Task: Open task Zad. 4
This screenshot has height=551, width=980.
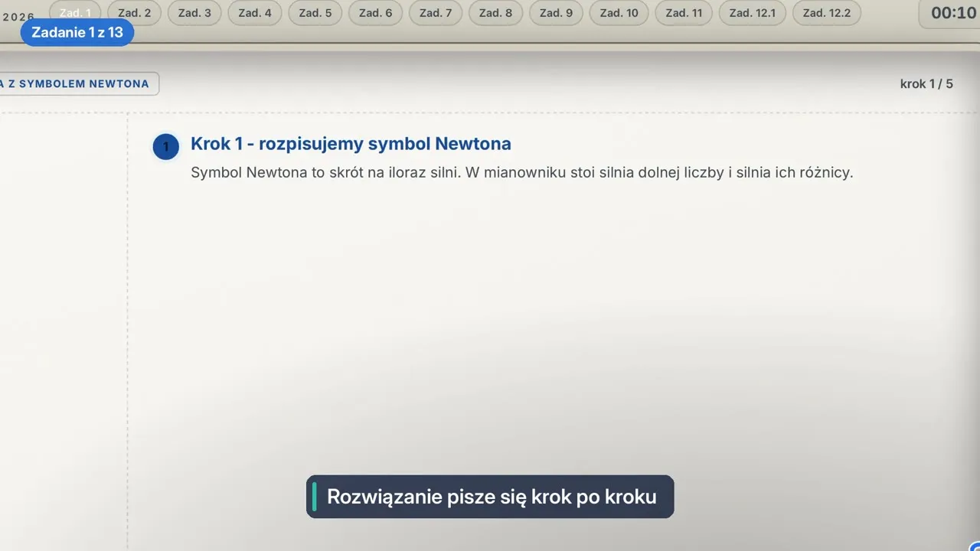Action: (x=255, y=13)
